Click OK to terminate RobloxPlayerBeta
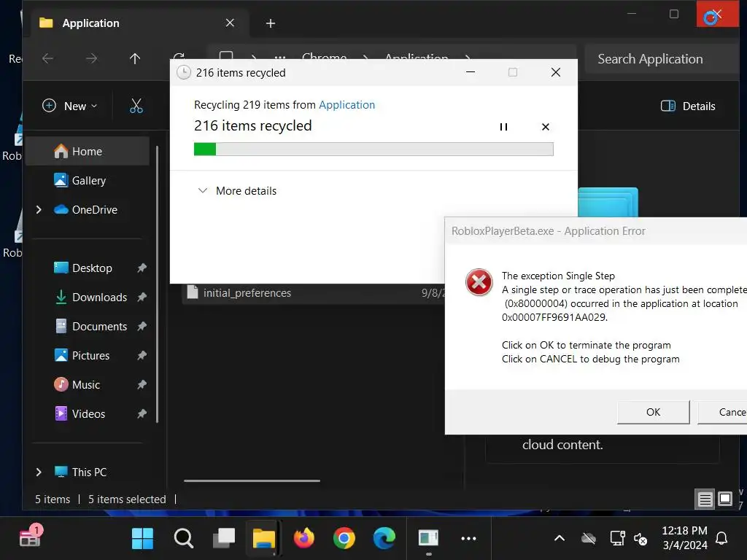Screen dimensions: 747x560 pos(653,412)
